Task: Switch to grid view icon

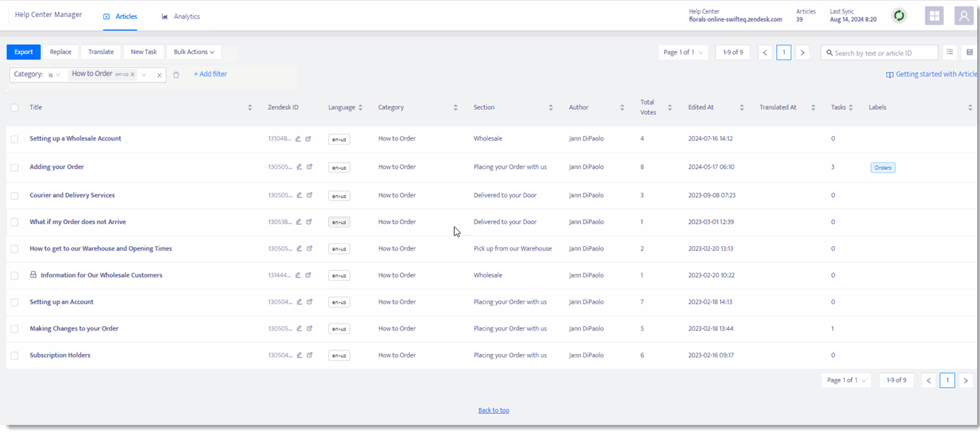Action: coord(969,52)
